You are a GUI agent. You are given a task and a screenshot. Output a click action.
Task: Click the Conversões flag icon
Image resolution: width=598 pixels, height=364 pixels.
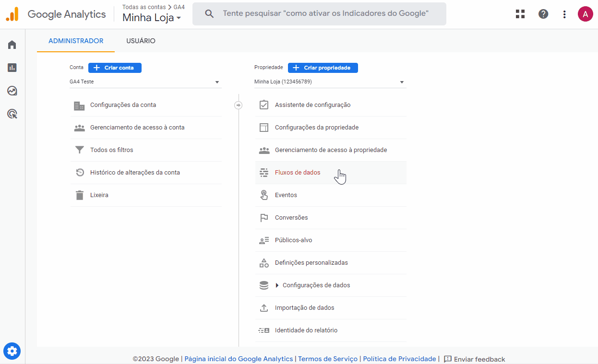(x=264, y=218)
